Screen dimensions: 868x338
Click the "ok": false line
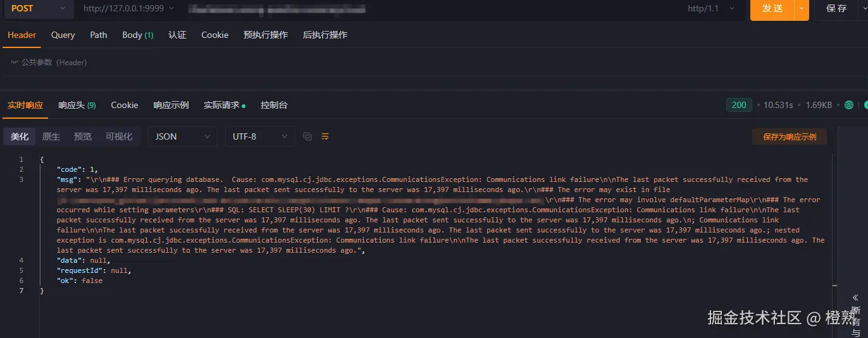(x=79, y=281)
